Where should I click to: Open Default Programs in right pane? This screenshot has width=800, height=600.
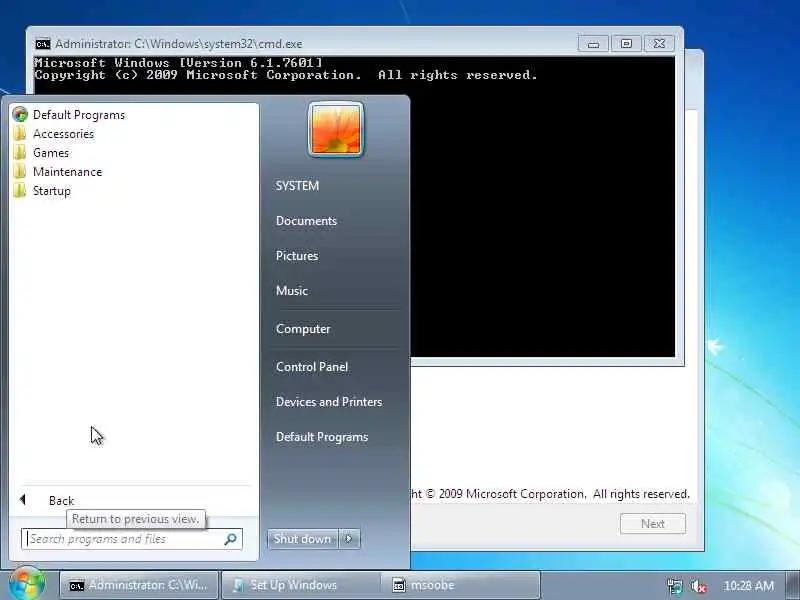(322, 437)
